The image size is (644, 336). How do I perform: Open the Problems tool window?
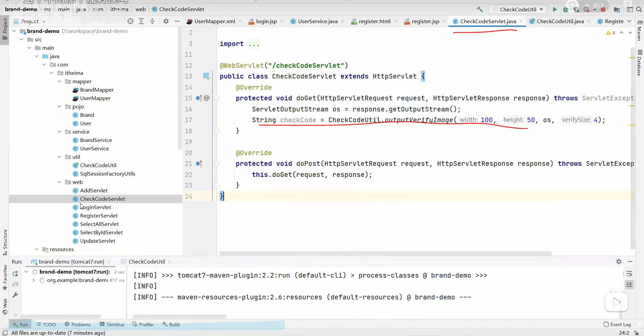[x=77, y=325]
